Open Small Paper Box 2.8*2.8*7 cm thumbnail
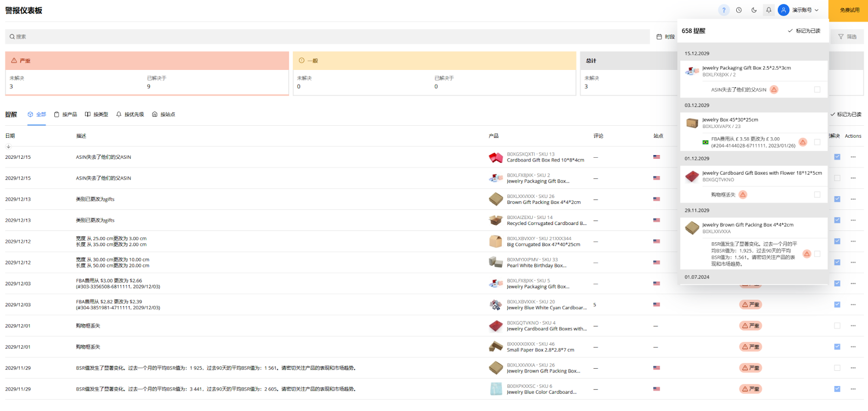The height and width of the screenshot is (411, 868). point(496,346)
